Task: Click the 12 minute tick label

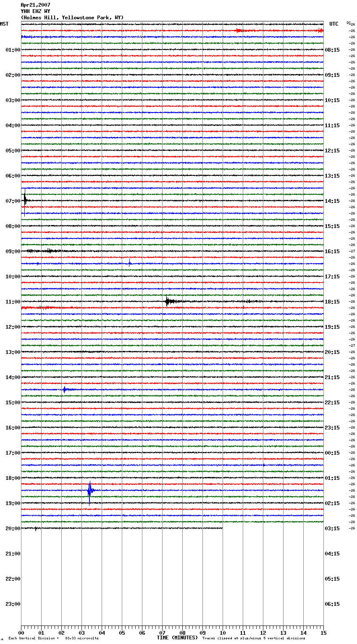Action: pyautogui.click(x=263, y=633)
